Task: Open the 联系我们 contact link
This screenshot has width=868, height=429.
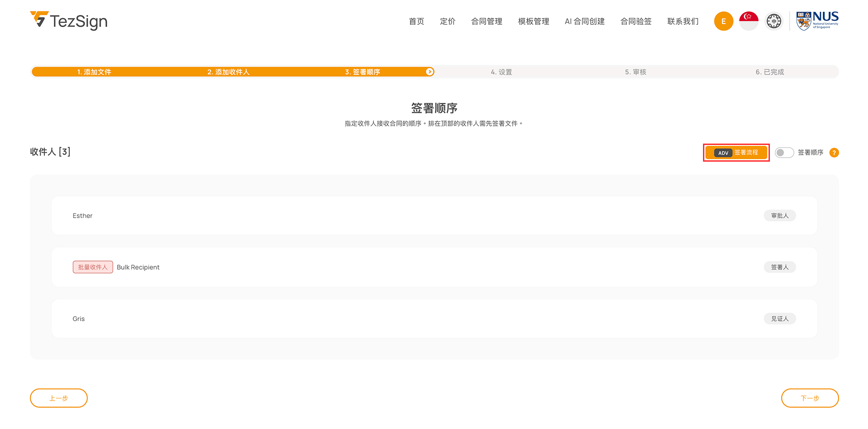Action: point(683,21)
